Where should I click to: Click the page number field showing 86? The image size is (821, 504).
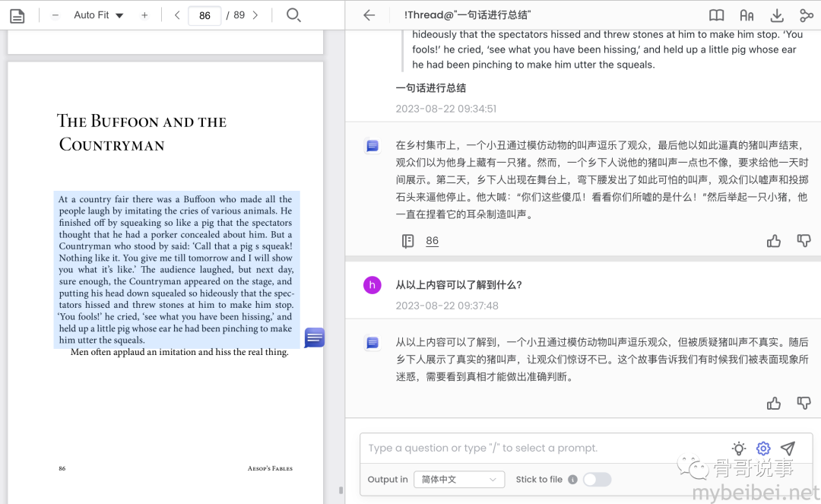point(204,15)
